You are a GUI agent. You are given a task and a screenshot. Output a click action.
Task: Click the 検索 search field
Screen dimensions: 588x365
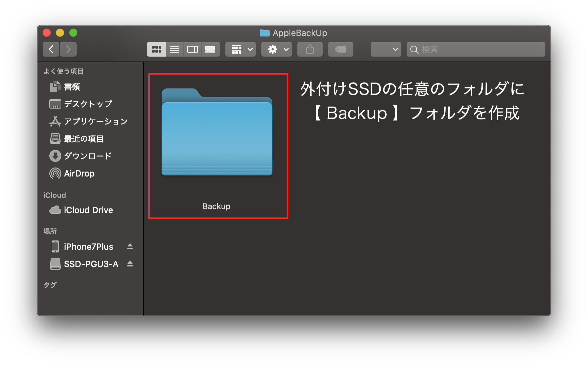pos(480,49)
